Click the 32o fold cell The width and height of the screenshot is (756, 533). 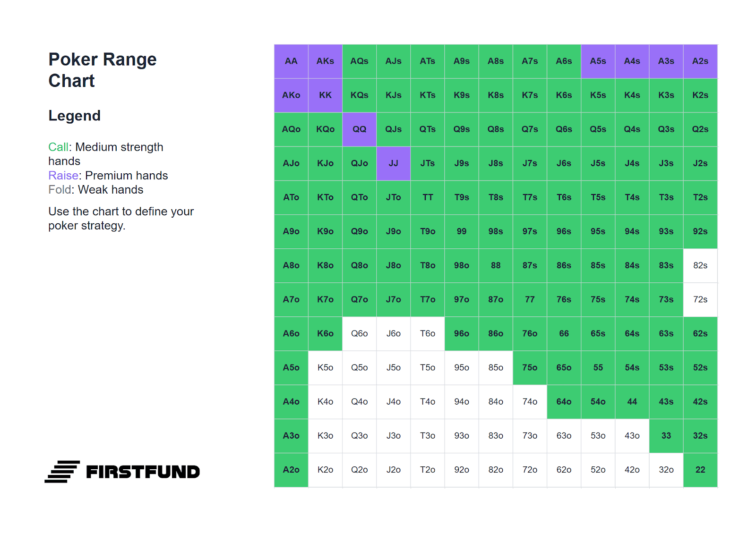point(666,470)
